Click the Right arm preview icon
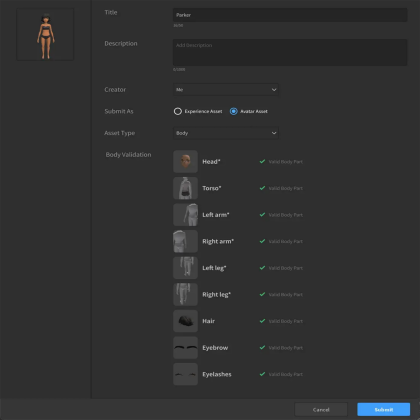This screenshot has height=420, width=420. tap(185, 241)
